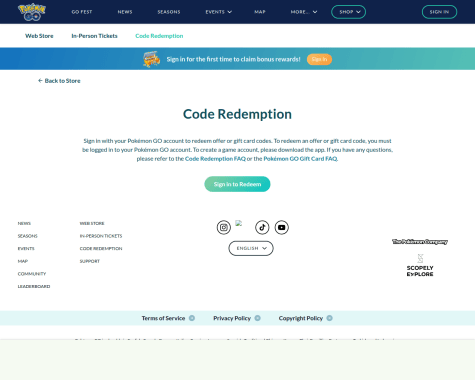Image resolution: width=475 pixels, height=380 pixels.
Task: Switch to the Web Store tab
Action: click(39, 36)
